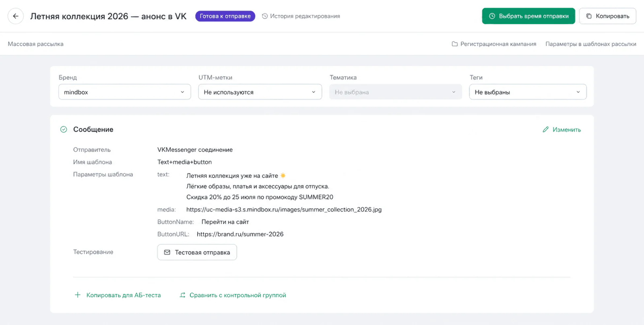Click the ButtonURL value https://brand.ru/summer-2026
Viewport: 644px width, 325px height.
(x=240, y=234)
